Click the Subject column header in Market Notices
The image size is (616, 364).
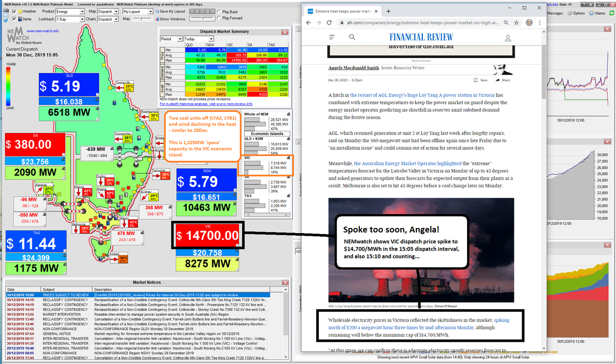[67, 289]
